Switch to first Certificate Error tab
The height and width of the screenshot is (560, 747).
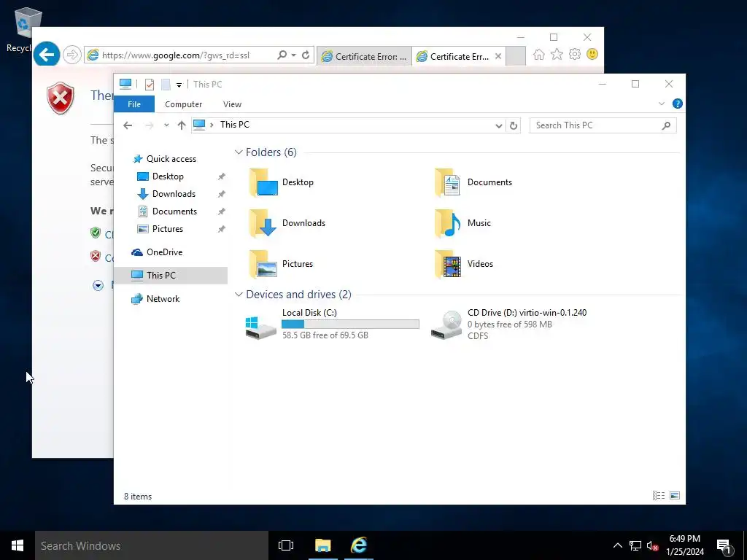tap(364, 56)
